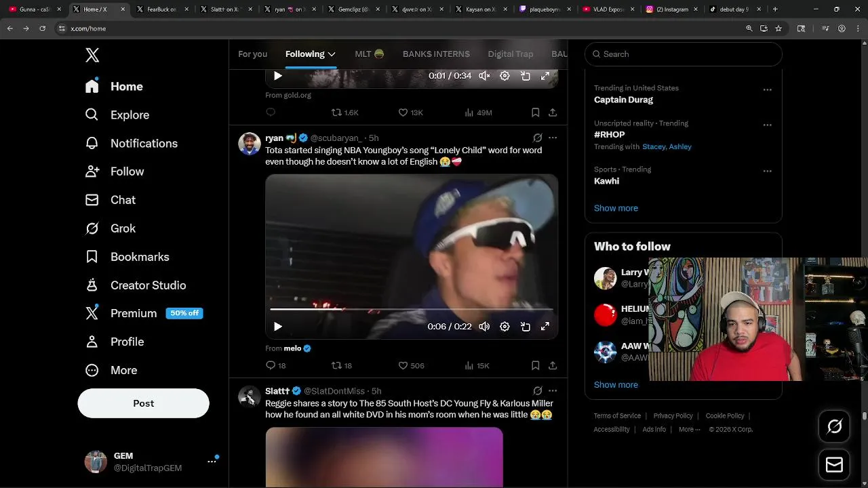Image resolution: width=868 pixels, height=488 pixels.
Task: Open the floating messages button
Action: [x=834, y=464]
